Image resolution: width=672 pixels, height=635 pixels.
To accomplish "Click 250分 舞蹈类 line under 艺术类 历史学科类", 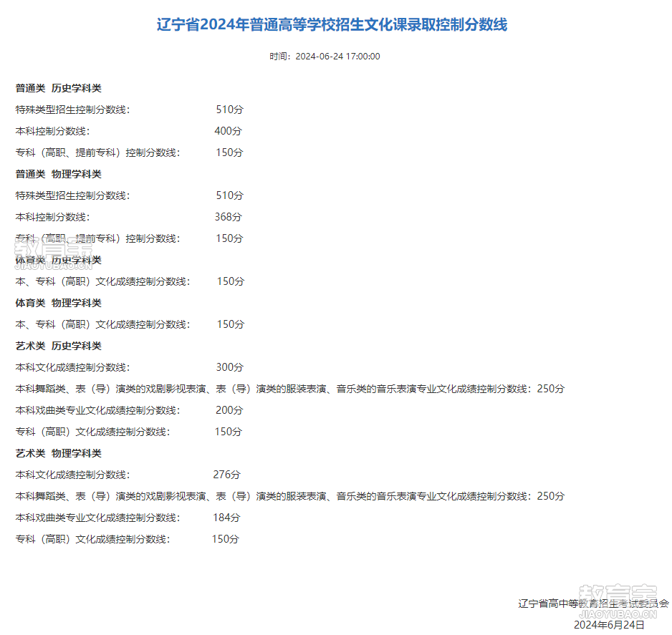I will 551,389.
